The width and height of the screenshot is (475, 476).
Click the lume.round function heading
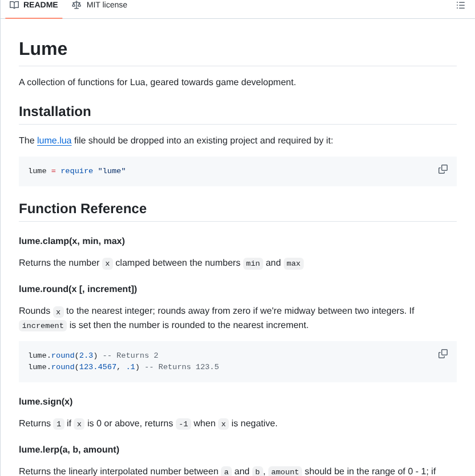tap(78, 289)
